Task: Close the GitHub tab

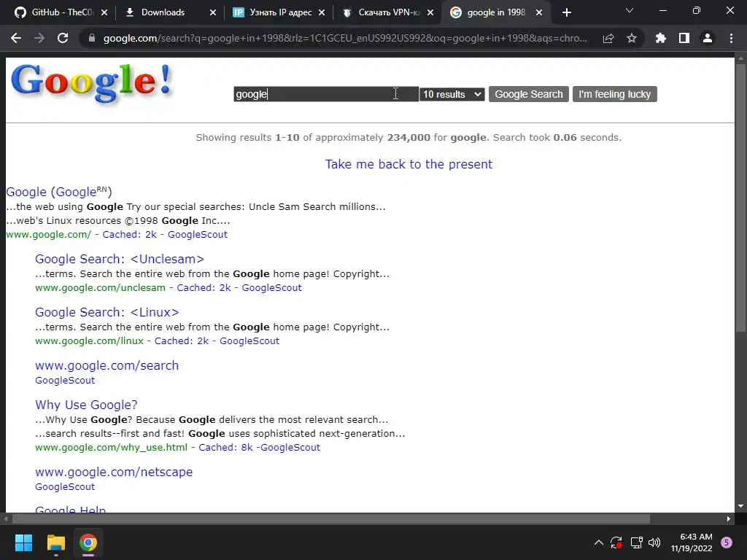Action: 104,12
